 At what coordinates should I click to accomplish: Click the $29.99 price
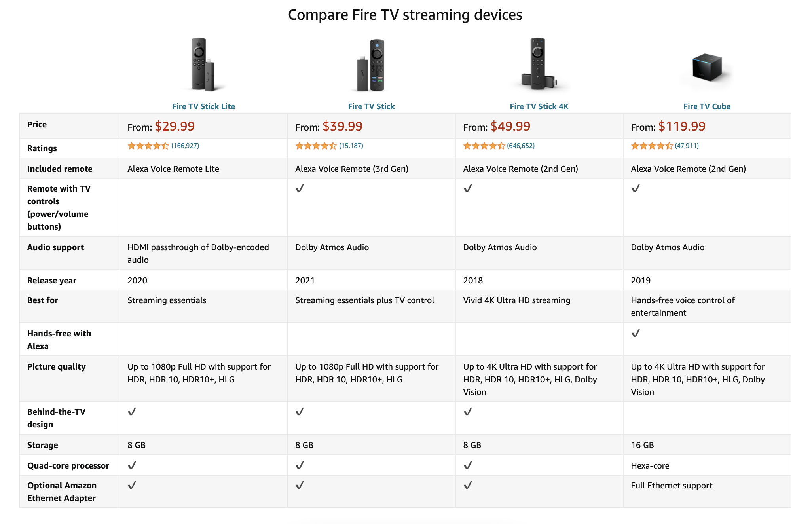(175, 126)
